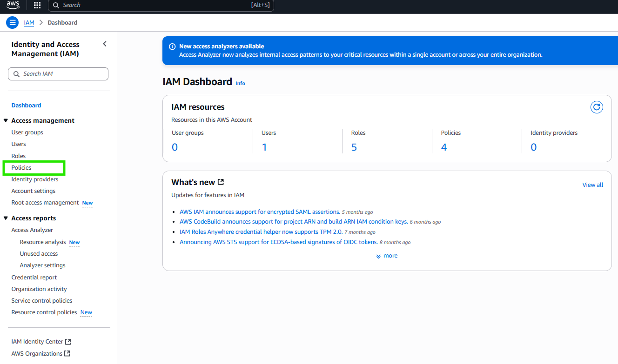Image resolution: width=618 pixels, height=364 pixels.
Task: Open IAM breadcrumb link
Action: coord(29,22)
